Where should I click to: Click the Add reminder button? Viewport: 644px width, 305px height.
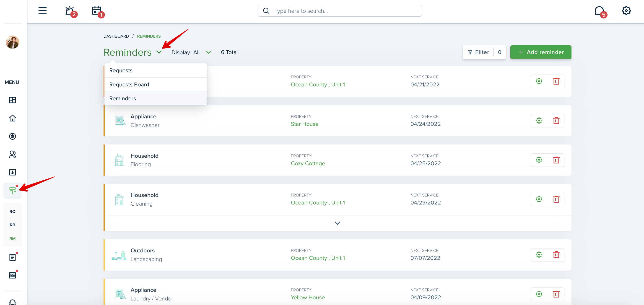pos(540,52)
